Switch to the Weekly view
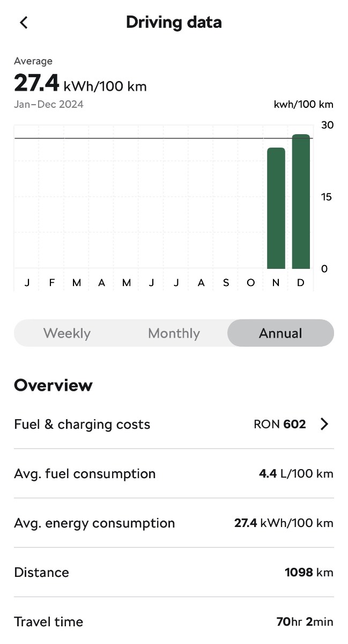348x644 pixels. tap(67, 333)
